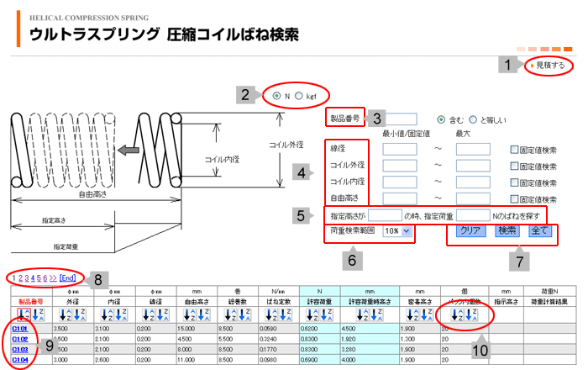Select the N unit radio button

(x=276, y=96)
